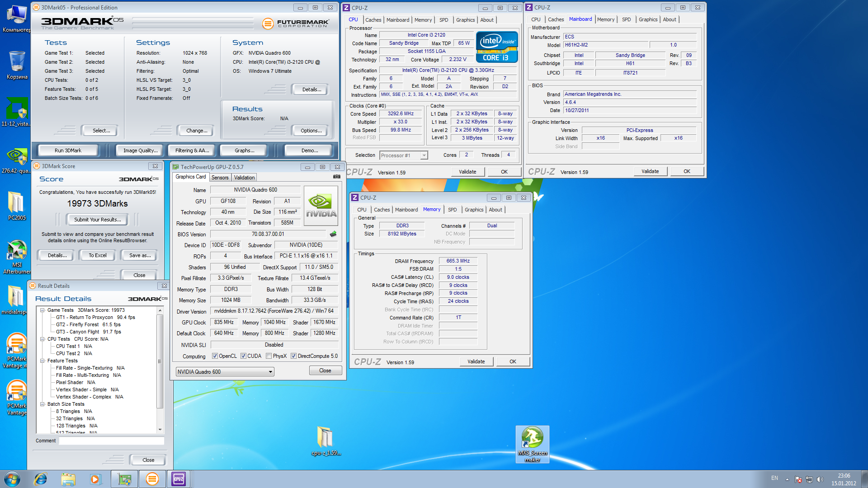The image size is (868, 488).
Task: Toggle DirectCompute 5.0 checkbox
Action: click(x=293, y=356)
